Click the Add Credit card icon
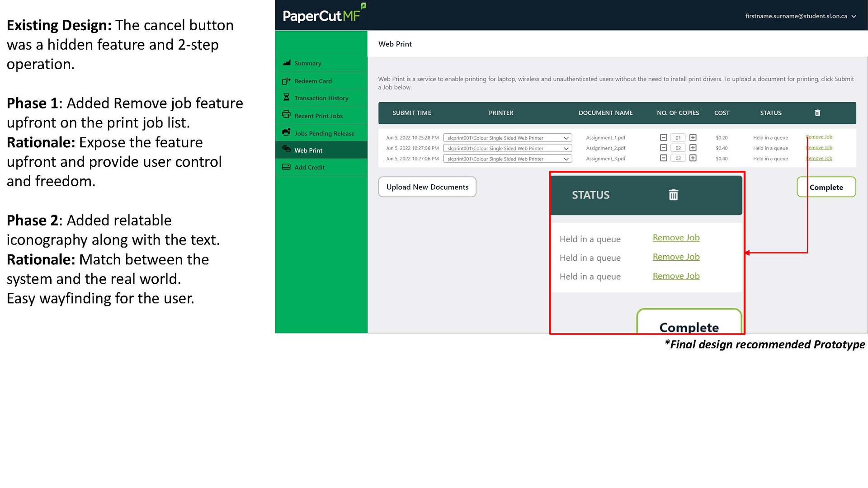The image size is (868, 488). [286, 167]
